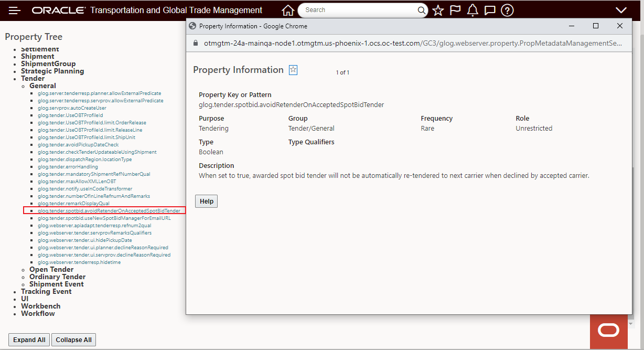Image resolution: width=644 pixels, height=350 pixels.
Task: Expand the Open Tender subnode
Action: (51, 269)
